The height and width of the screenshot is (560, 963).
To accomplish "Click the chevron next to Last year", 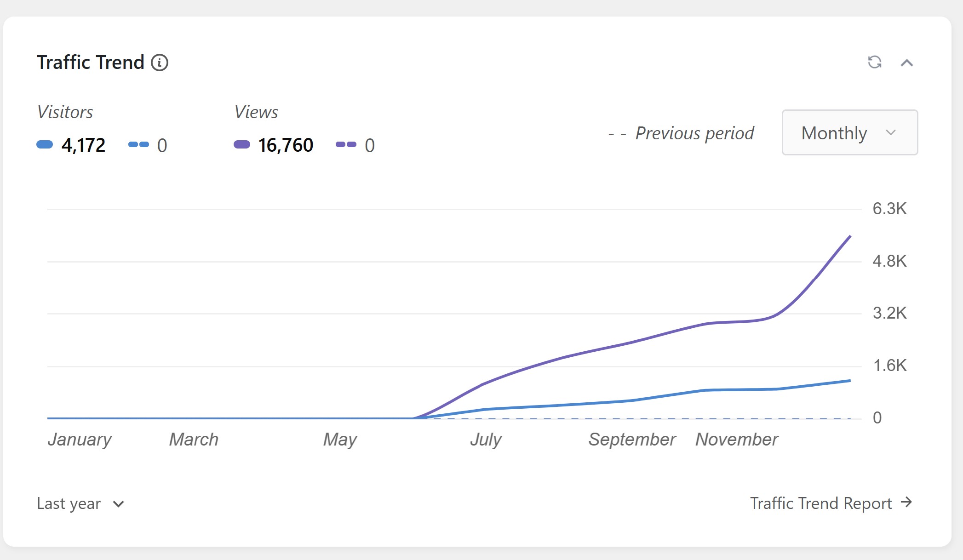I will point(118,504).
